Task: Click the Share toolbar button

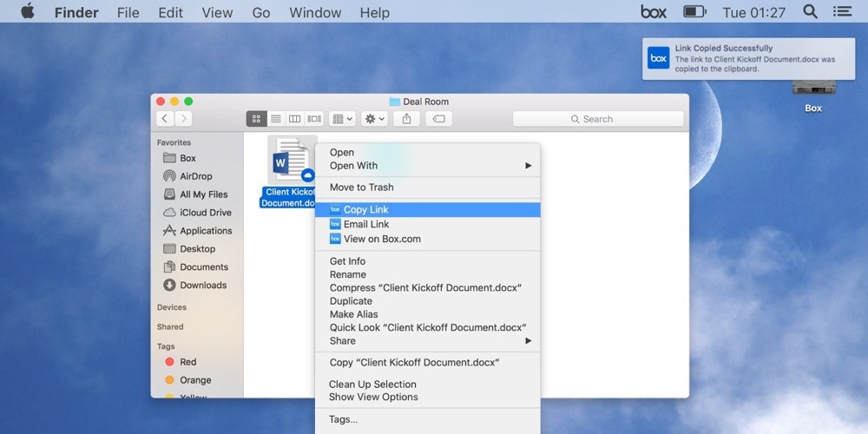Action: click(x=407, y=119)
